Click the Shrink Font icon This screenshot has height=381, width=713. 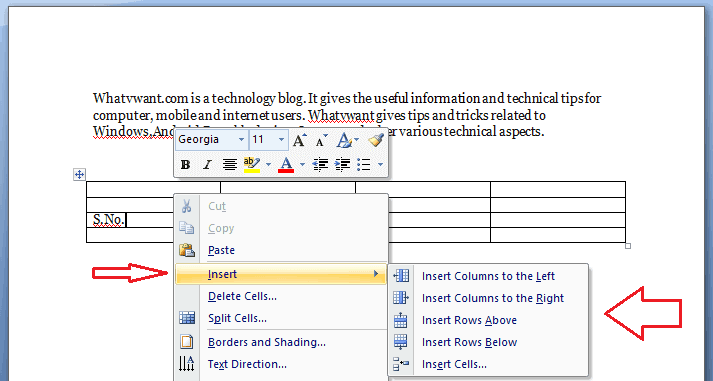(321, 140)
